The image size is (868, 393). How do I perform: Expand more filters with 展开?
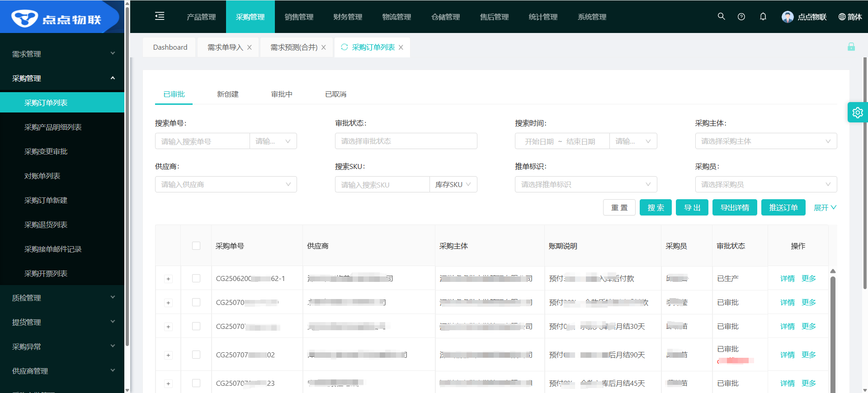pos(825,207)
